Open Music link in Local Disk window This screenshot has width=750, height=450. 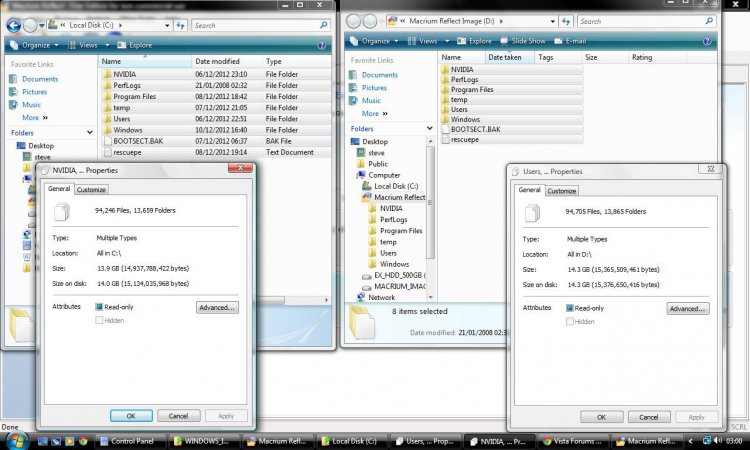32,105
